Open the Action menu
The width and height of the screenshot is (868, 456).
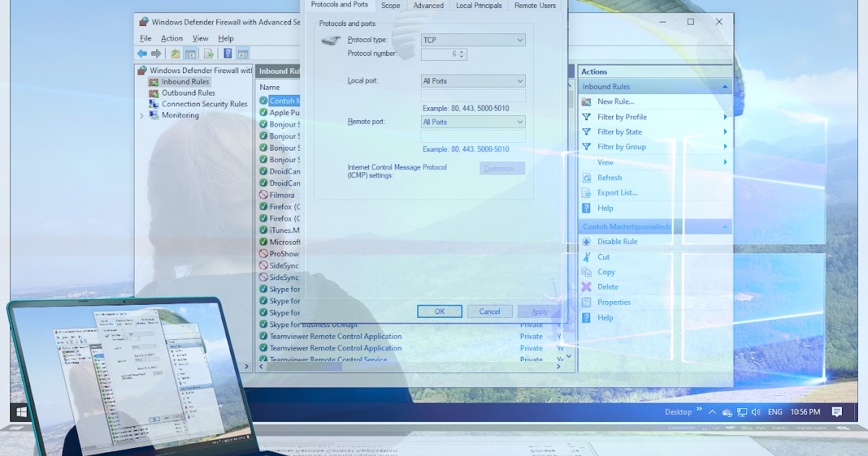(x=171, y=38)
